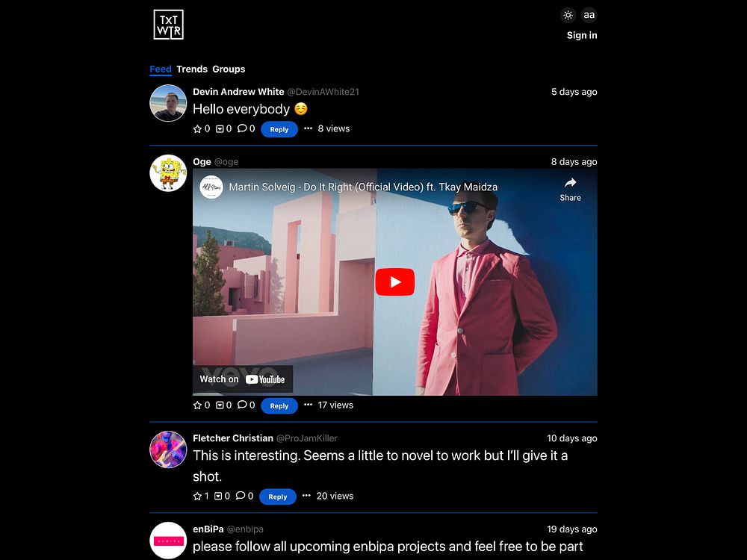Screen dimensions: 747x560
Task: Open Devin Andrew White profile name
Action: pos(238,92)
